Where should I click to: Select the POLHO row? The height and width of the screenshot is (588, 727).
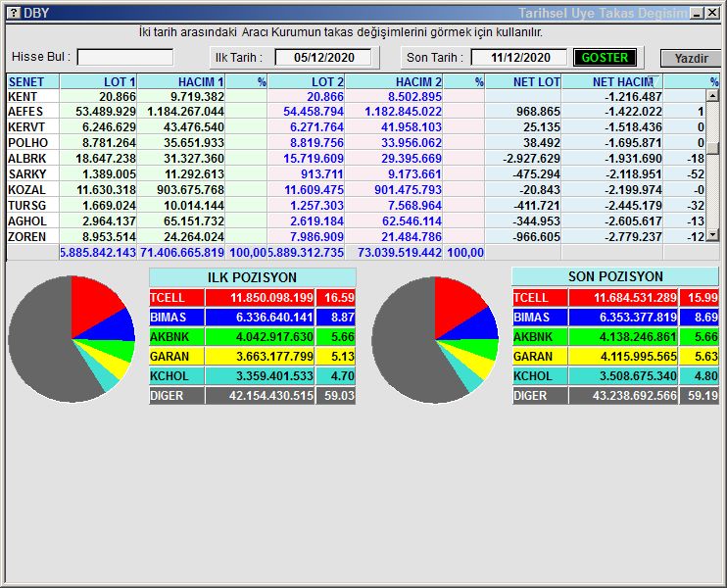point(356,143)
